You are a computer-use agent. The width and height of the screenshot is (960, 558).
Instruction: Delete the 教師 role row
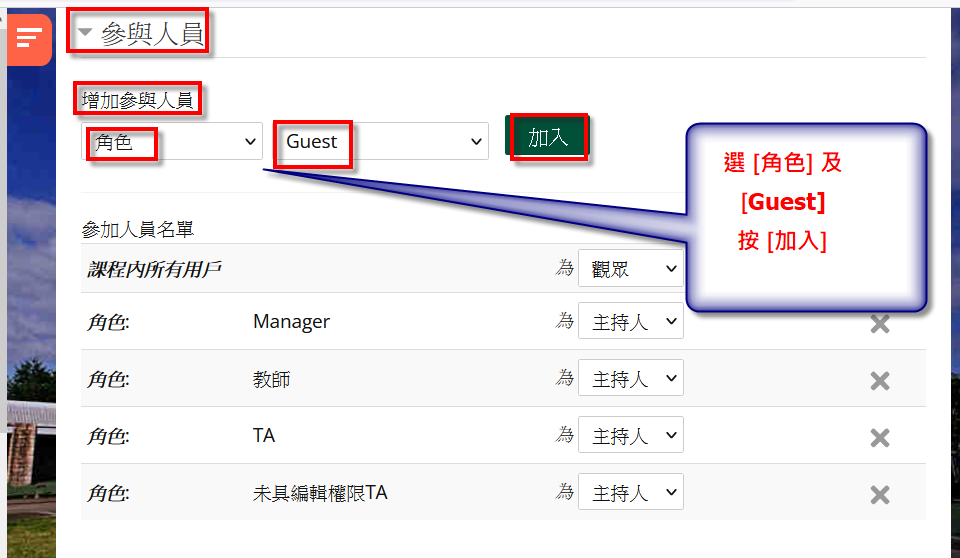click(x=879, y=381)
